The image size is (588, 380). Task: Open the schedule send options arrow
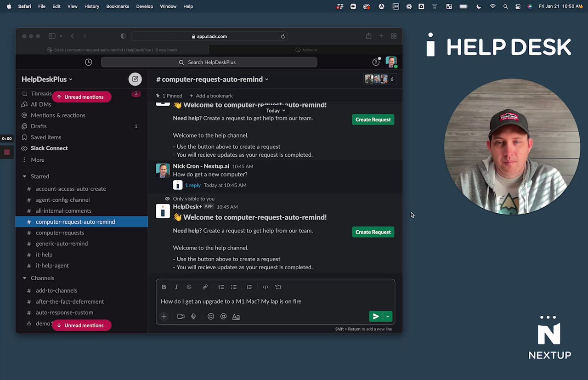(x=388, y=316)
